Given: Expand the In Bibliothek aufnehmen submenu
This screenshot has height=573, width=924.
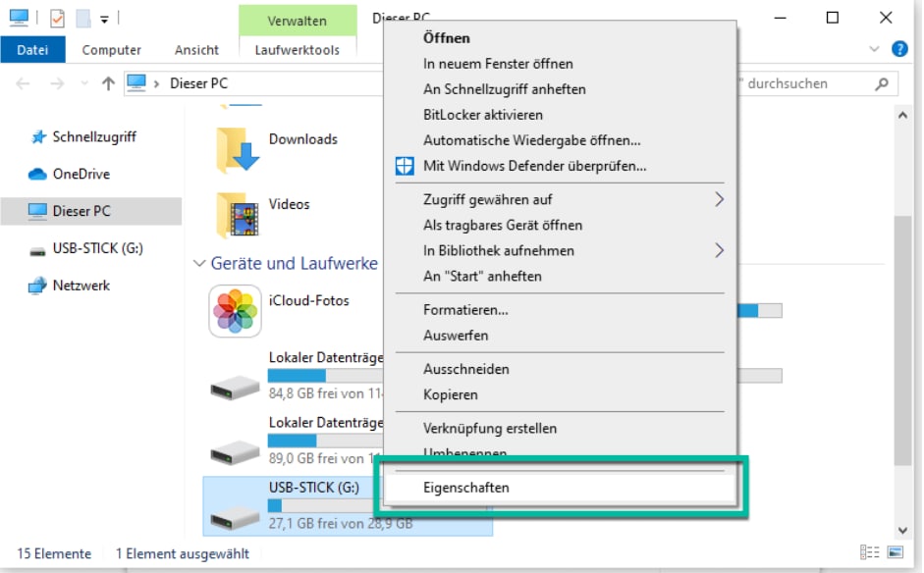Looking at the screenshot, I should 719,251.
